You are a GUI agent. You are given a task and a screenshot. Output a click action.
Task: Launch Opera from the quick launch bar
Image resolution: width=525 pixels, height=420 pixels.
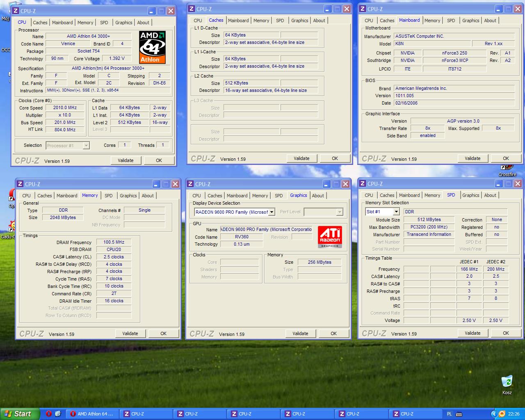coord(49,414)
